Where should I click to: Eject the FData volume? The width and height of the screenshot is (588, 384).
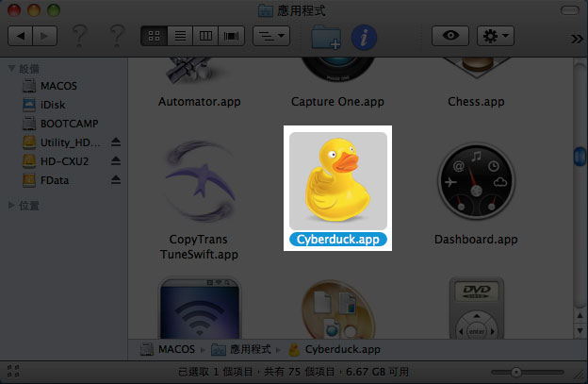[116, 180]
